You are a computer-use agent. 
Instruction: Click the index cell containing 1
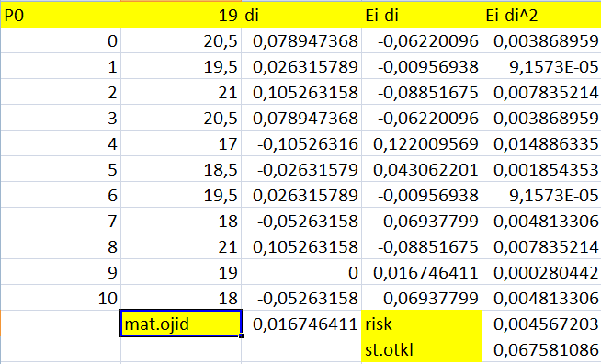coord(61,67)
